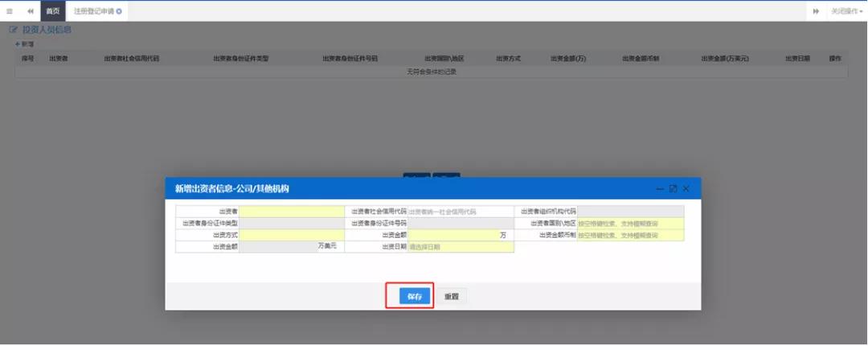868x346 pixels.
Task: Click the 保存 button
Action: pos(414,296)
